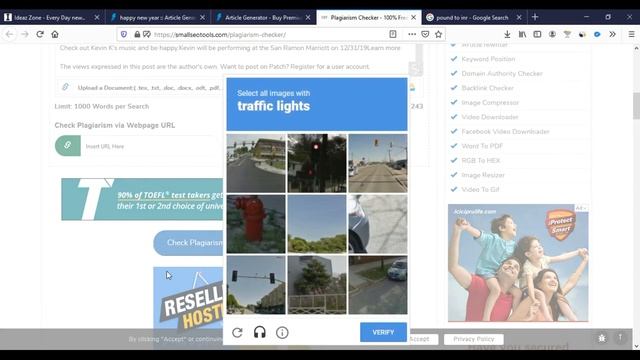The width and height of the screenshot is (640, 360).
Task: Get an audio captcha challenge
Action: tap(260, 333)
